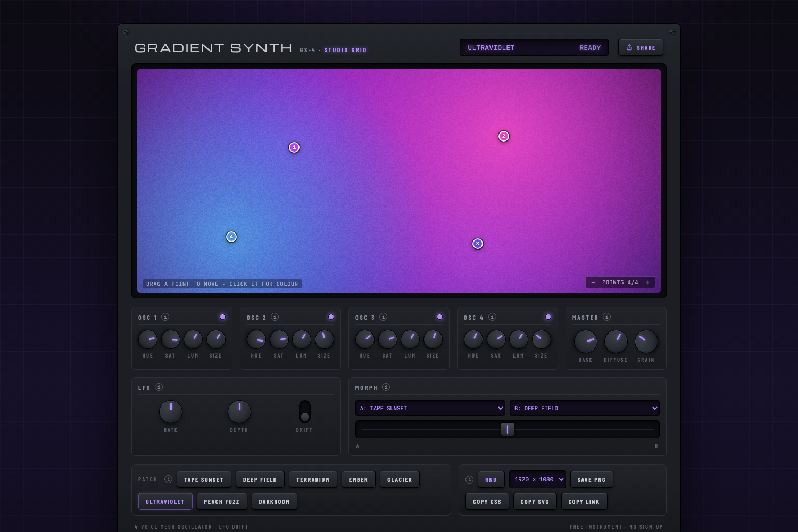
Task: Select the active ULTRAVIOLET patch button
Action: tap(165, 501)
